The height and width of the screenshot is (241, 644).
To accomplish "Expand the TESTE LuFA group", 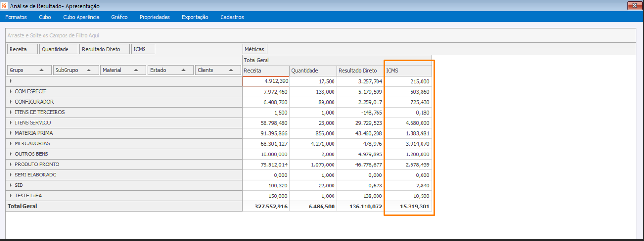I will [x=11, y=196].
